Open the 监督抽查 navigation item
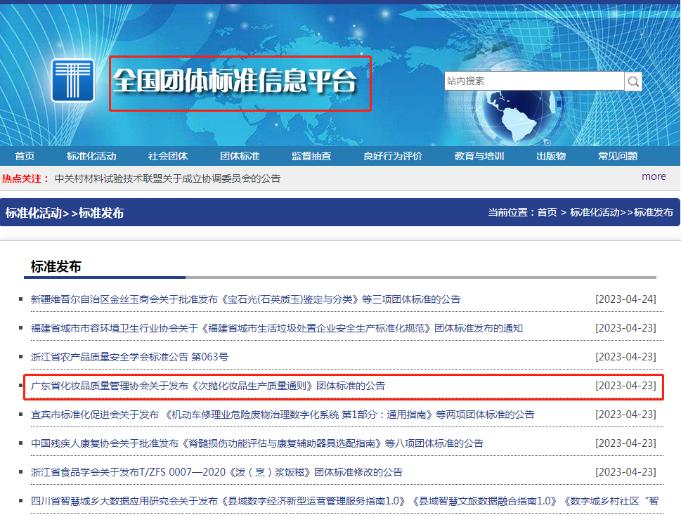The image size is (681, 516). pos(311,156)
